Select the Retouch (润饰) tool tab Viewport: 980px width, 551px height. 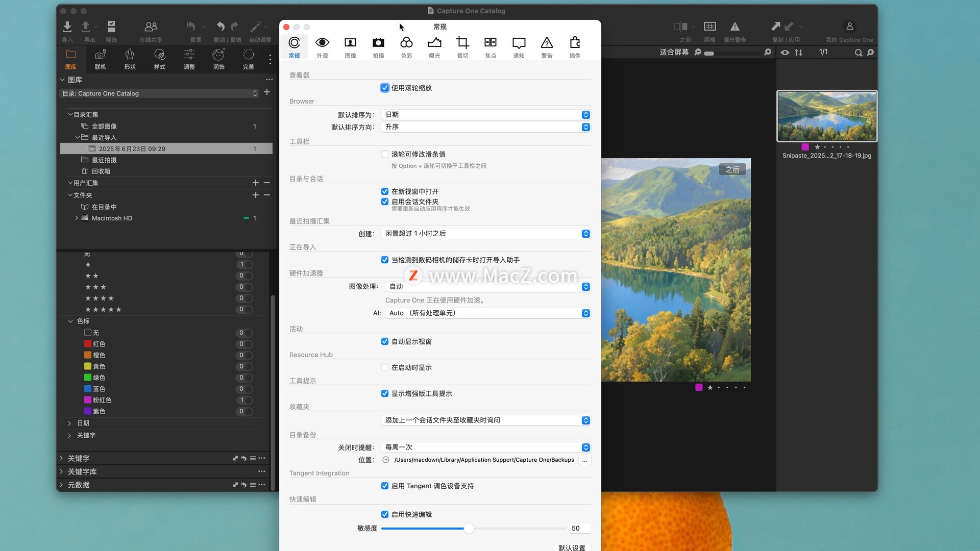(x=219, y=59)
